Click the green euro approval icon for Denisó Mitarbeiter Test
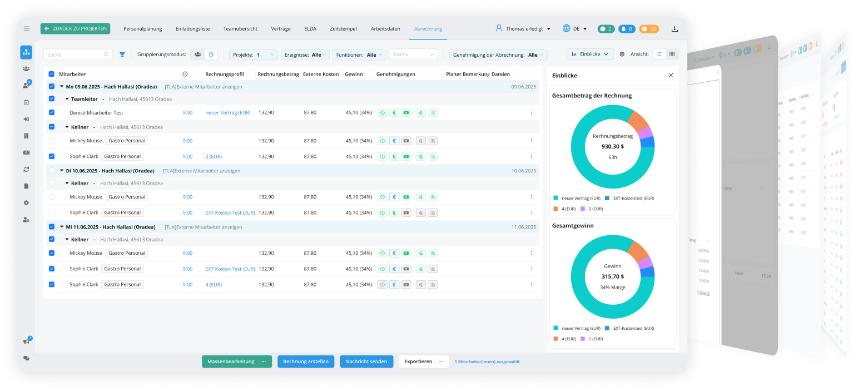The height and width of the screenshot is (391, 868). coord(394,112)
